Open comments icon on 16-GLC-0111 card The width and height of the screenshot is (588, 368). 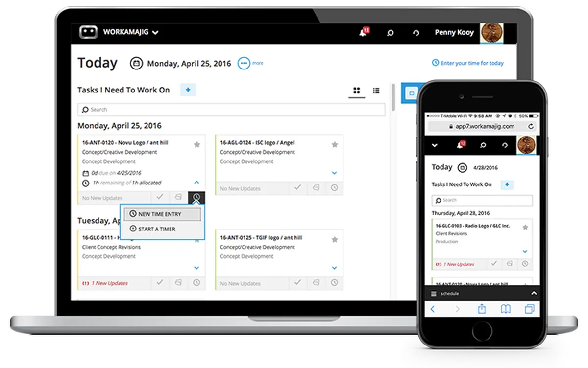[178, 282]
